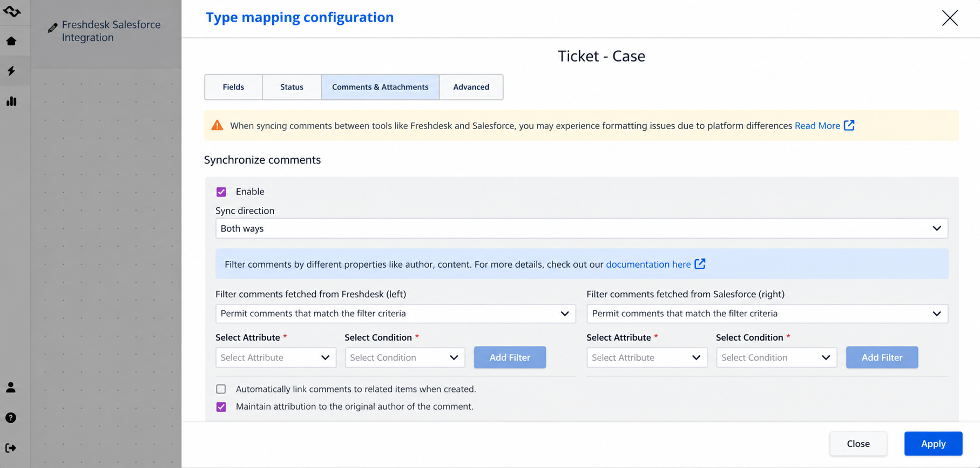Open the bar chart sidebar icon
Viewport: 980px width, 468px height.
pyautogui.click(x=11, y=101)
